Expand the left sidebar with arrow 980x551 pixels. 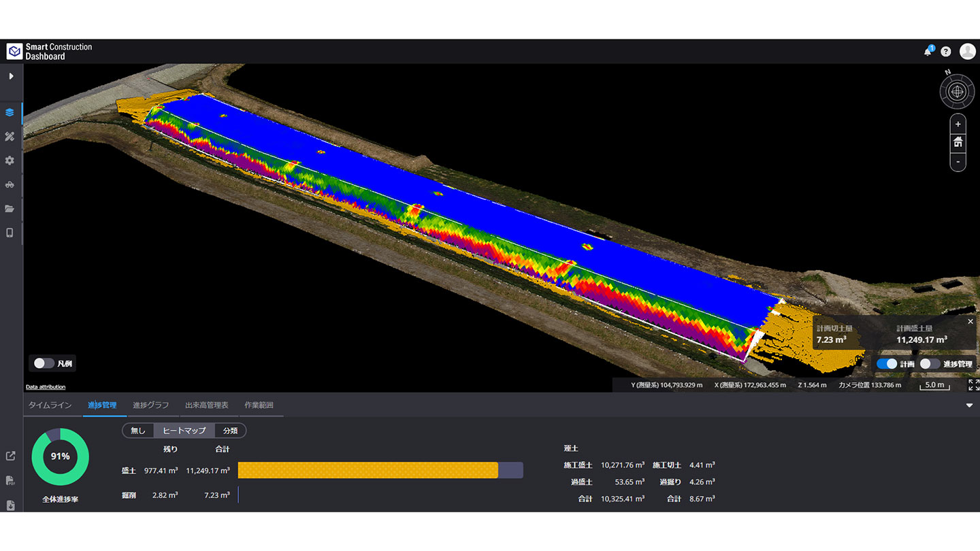[11, 76]
